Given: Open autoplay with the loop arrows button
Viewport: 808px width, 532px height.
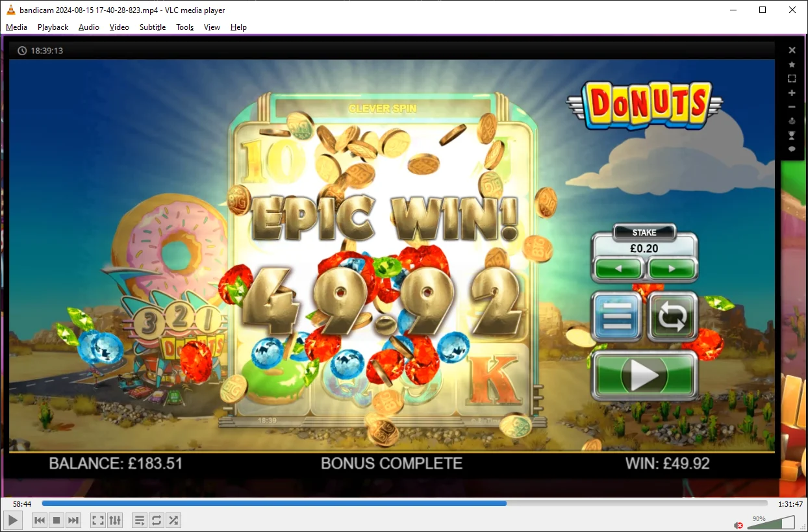Looking at the screenshot, I should (x=672, y=317).
